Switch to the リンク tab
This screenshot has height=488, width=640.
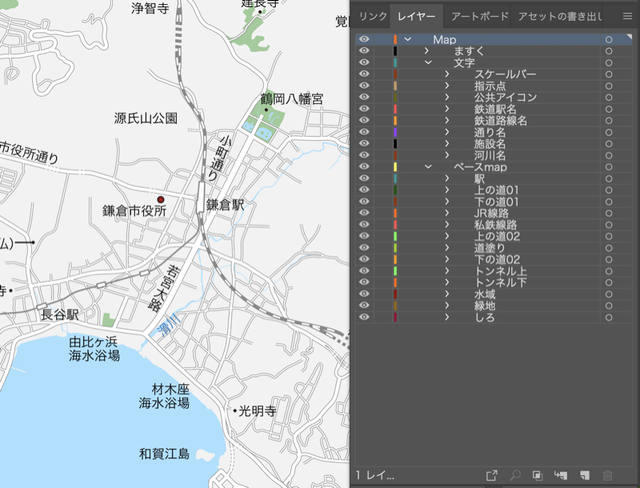pos(373,16)
